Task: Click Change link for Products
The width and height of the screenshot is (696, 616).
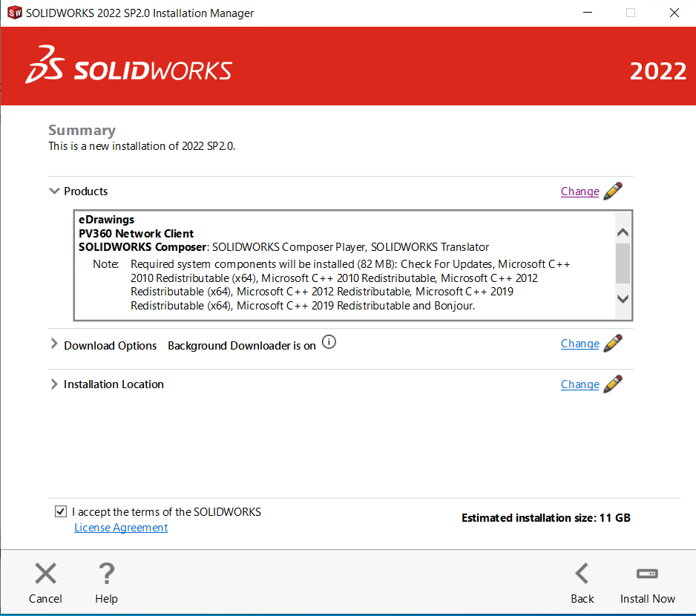Action: [580, 191]
